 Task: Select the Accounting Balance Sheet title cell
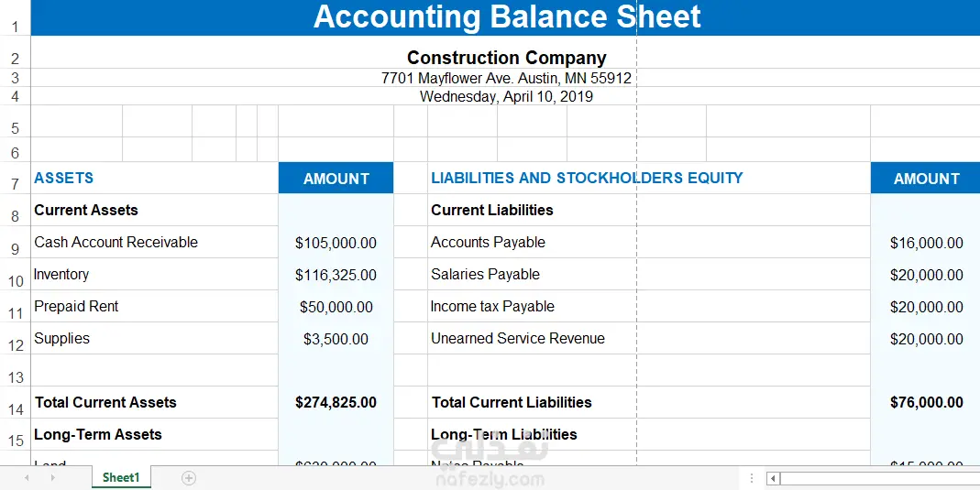506,17
